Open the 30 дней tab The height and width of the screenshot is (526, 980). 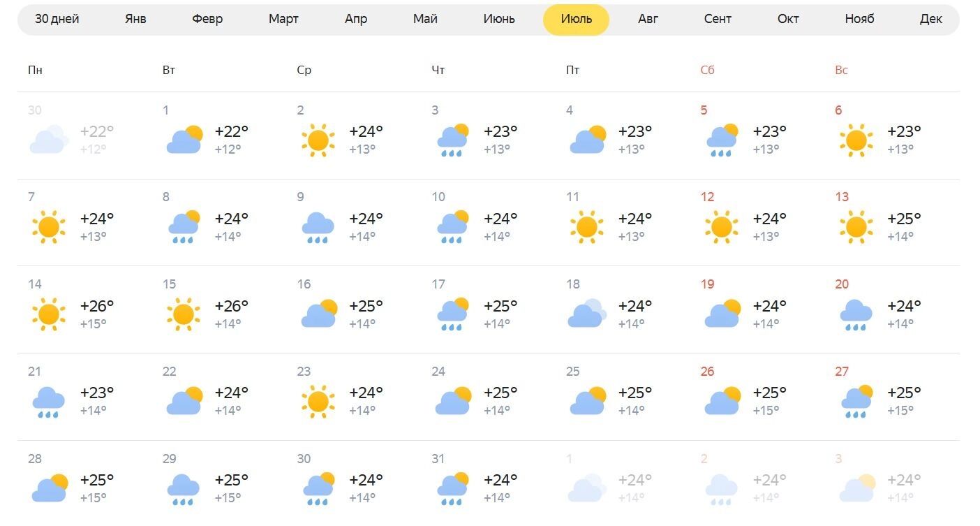pyautogui.click(x=57, y=19)
